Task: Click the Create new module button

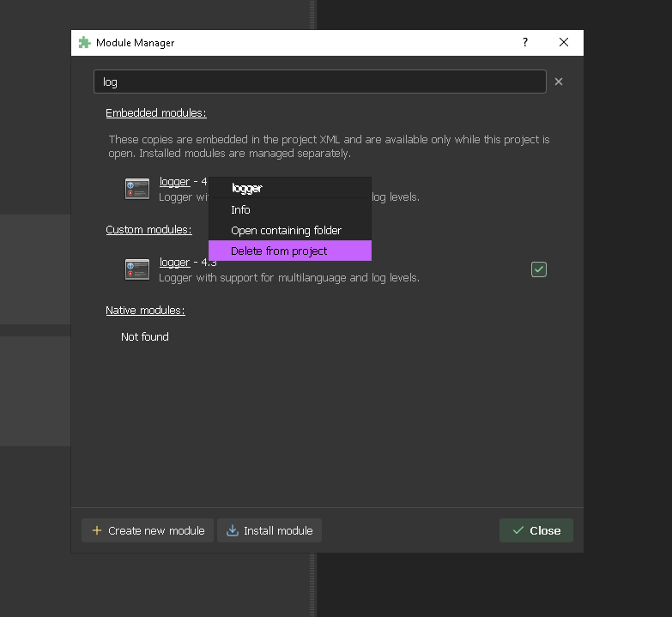Action: (x=148, y=530)
